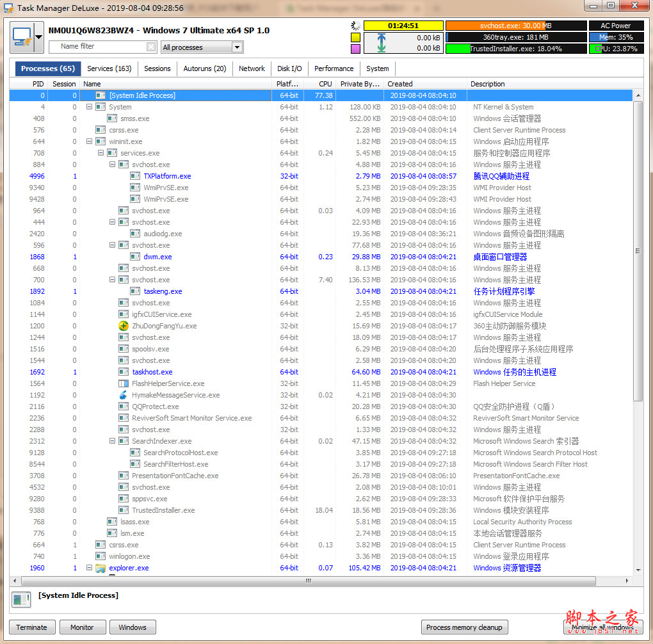Switch to the Services (163) tab
Viewport: 653px width, 644px height.
coord(109,68)
